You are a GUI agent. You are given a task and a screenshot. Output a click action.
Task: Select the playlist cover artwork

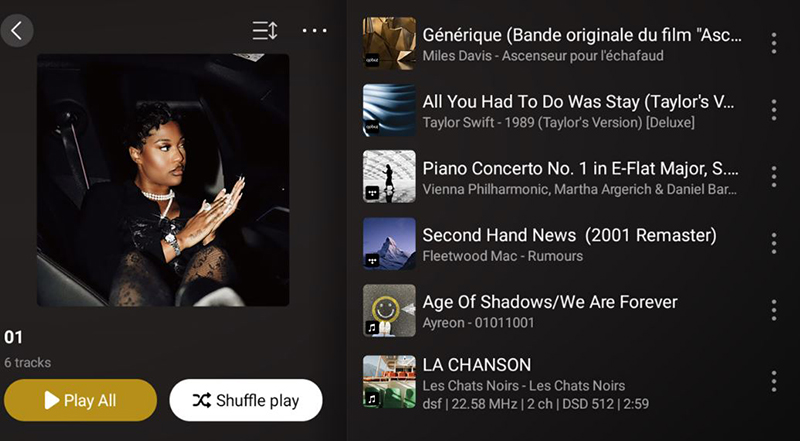(x=163, y=180)
